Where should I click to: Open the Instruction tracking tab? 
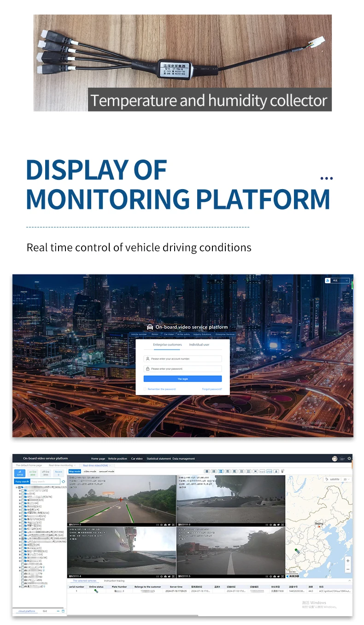pyautogui.click(x=114, y=581)
